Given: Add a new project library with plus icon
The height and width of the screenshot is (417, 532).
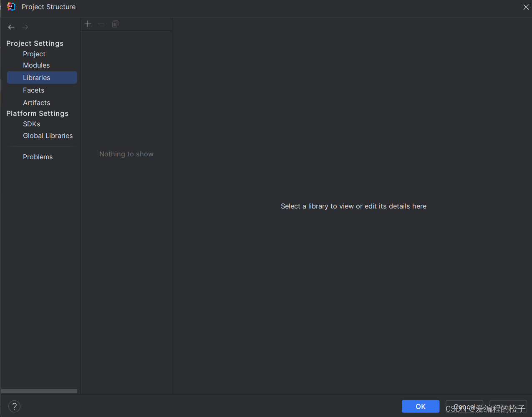Looking at the screenshot, I should [88, 24].
